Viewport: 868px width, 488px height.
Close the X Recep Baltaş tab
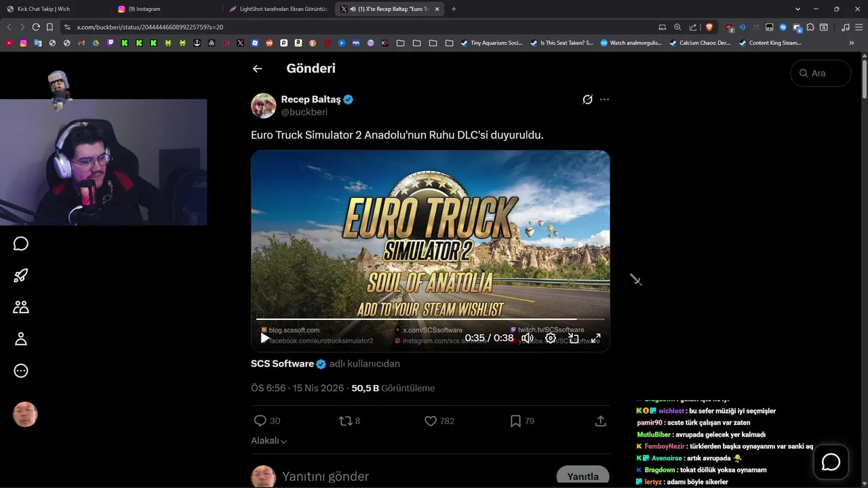pyautogui.click(x=437, y=9)
